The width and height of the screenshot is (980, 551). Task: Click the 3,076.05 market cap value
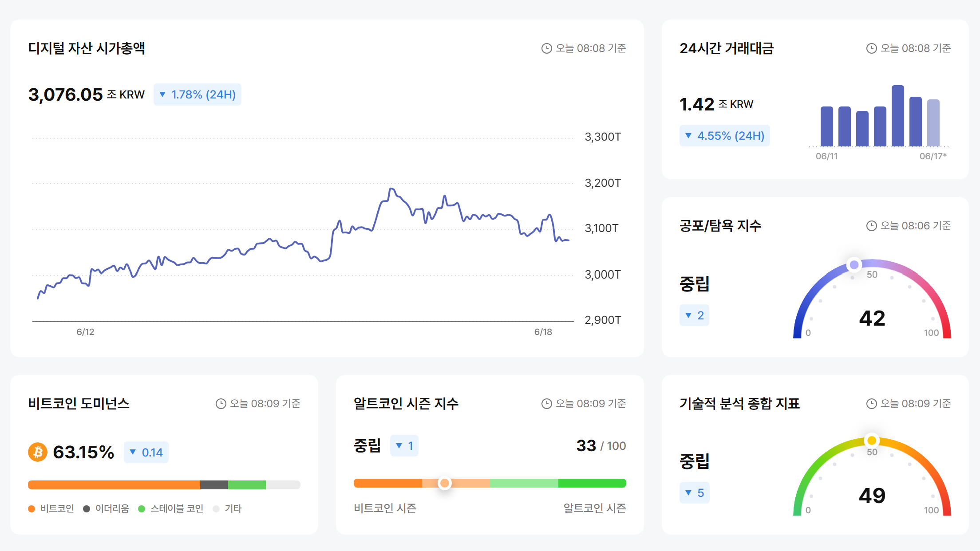[x=66, y=94]
